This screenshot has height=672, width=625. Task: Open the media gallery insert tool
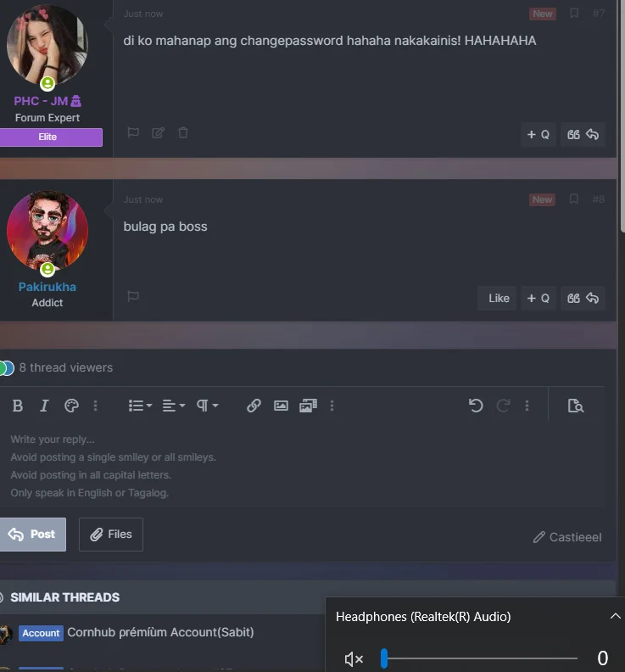click(x=308, y=406)
